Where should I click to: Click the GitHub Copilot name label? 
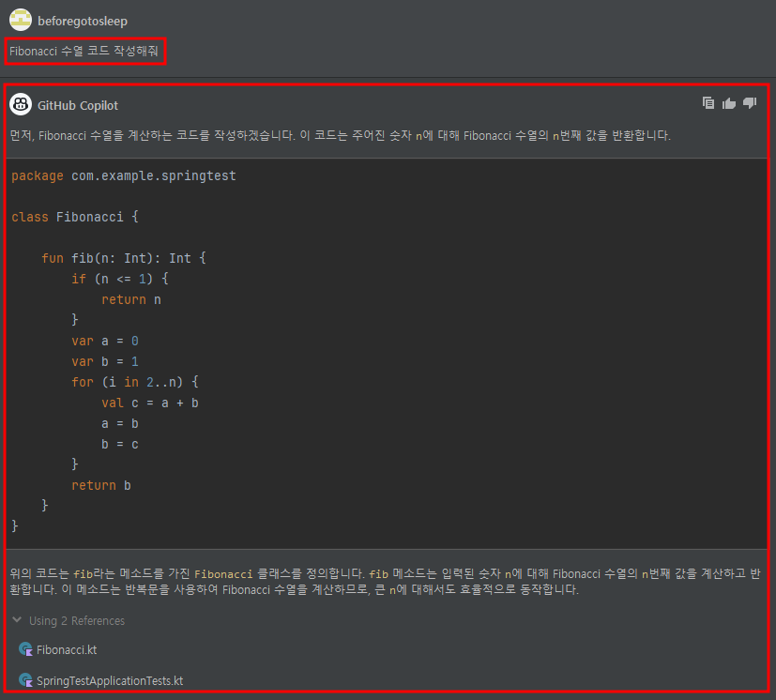point(78,105)
